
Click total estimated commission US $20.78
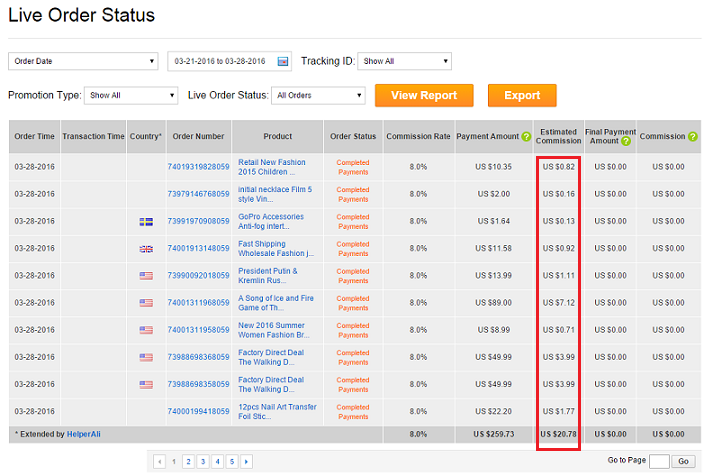[x=558, y=434]
